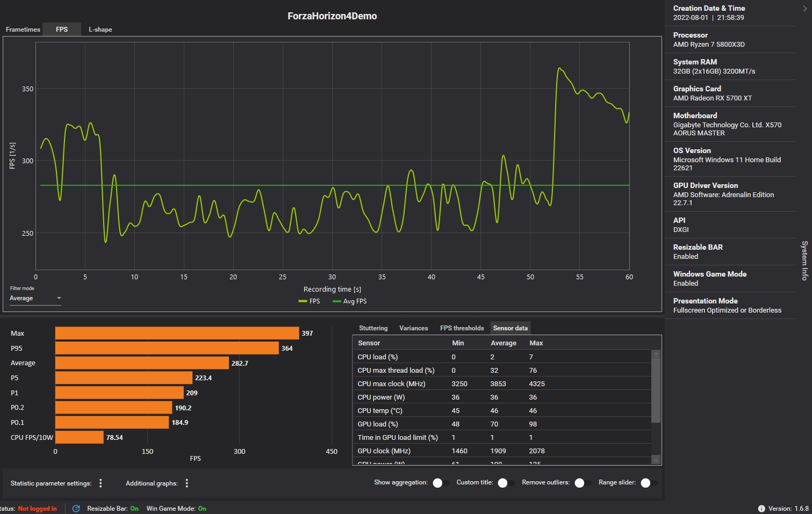Click the P0.2 190.2 bar
Viewport: 812px width, 514px height.
[113, 408]
